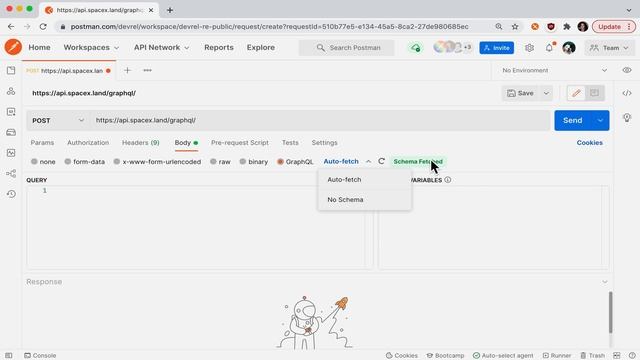Bookmark this page with the star
The image size is (640, 360).
515,27
